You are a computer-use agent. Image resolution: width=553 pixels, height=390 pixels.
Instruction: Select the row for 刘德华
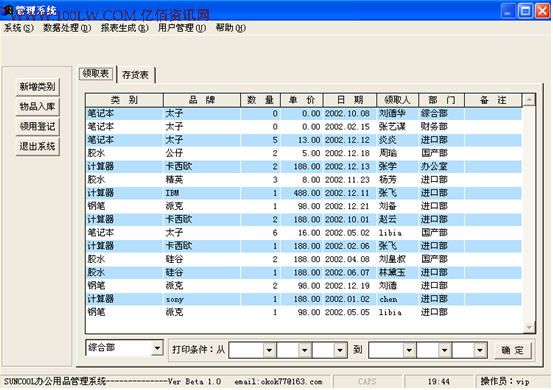[304, 114]
